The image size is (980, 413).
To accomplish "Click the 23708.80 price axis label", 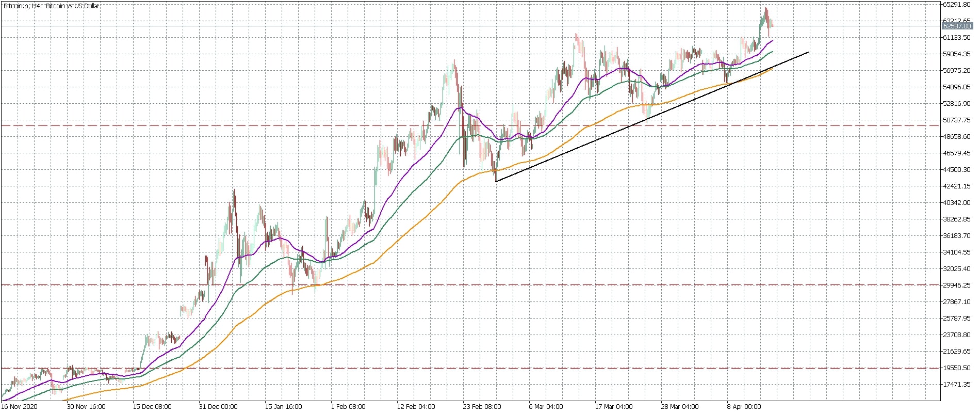I will click(957, 335).
